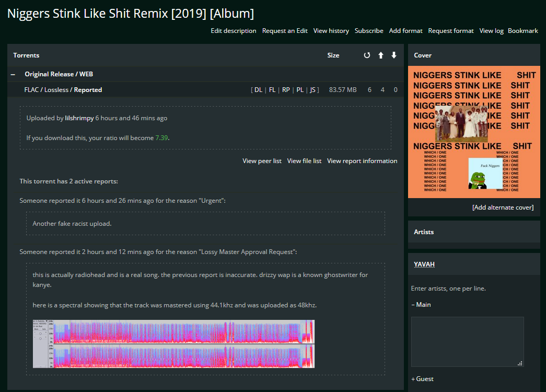Viewport: 546px width, 392px height.
Task: Click the 83.57 MB size value
Action: pos(343,90)
